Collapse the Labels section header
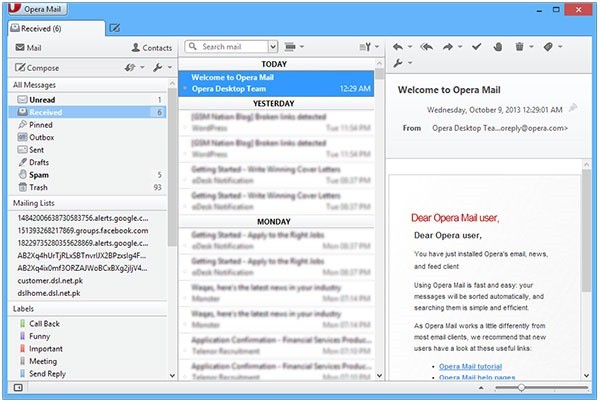Viewport: 600px width, 402px height. [88, 309]
